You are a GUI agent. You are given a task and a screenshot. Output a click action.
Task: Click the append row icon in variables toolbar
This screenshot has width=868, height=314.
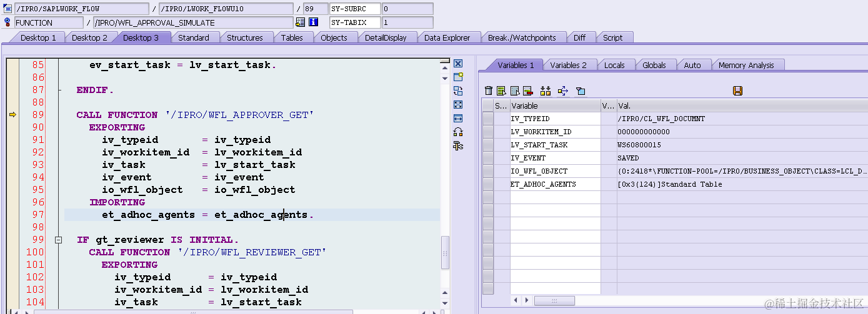coord(515,91)
